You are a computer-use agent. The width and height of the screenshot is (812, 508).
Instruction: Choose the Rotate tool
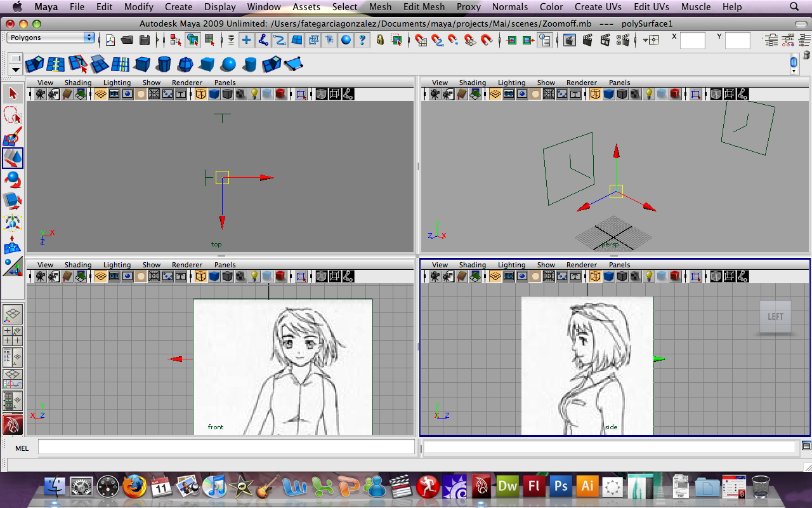point(13,179)
